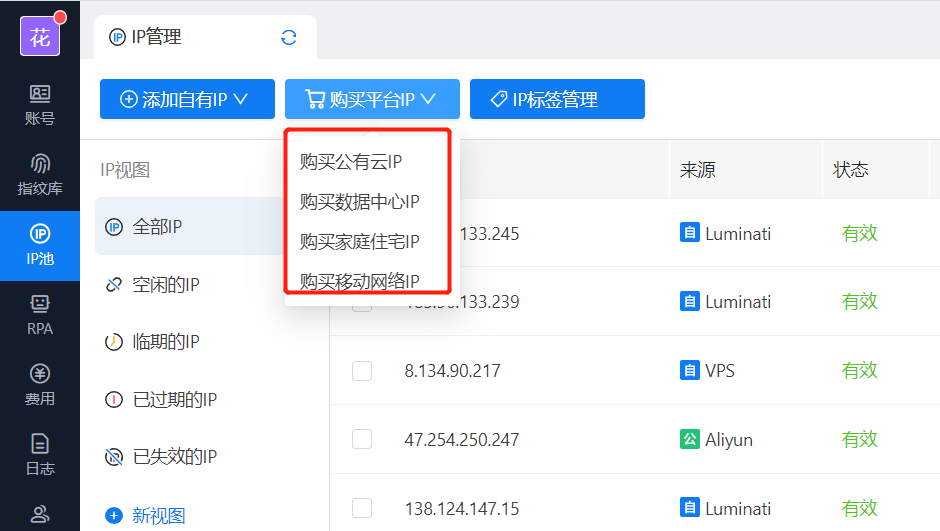This screenshot has height=531, width=940.
Task: Open the IP标签管理 button
Action: point(557,99)
